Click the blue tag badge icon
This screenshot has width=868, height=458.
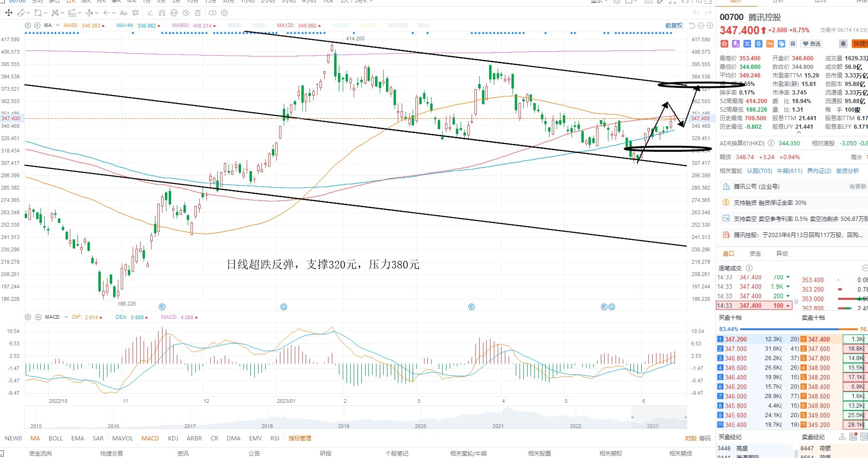(x=781, y=44)
